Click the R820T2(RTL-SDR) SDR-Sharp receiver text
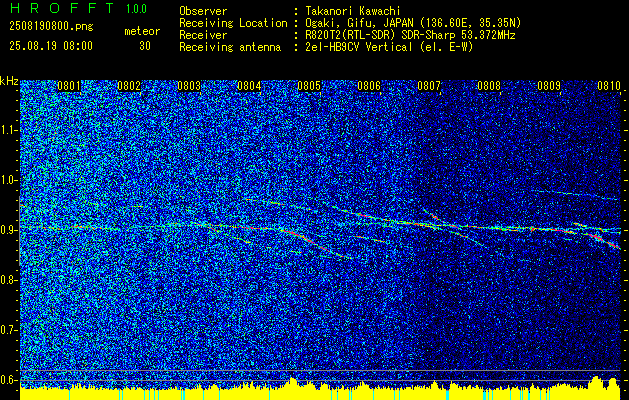The height and width of the screenshot is (400, 629). pos(410,35)
